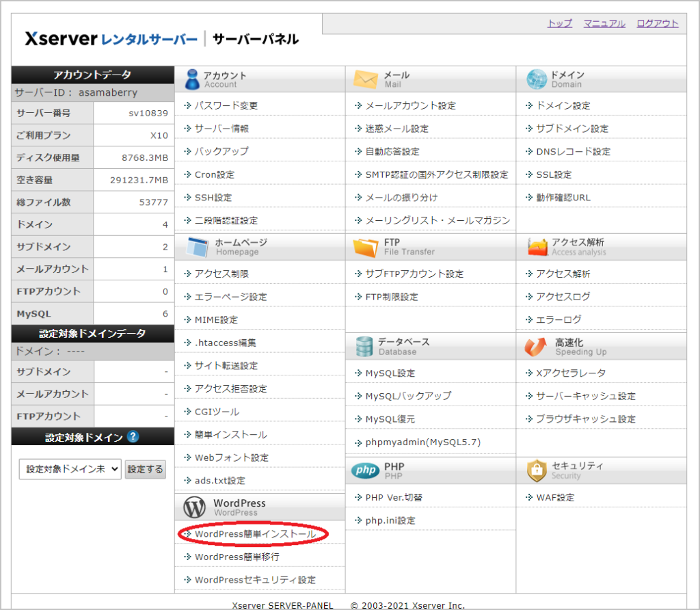Click the PHP logo icon

coord(365,470)
